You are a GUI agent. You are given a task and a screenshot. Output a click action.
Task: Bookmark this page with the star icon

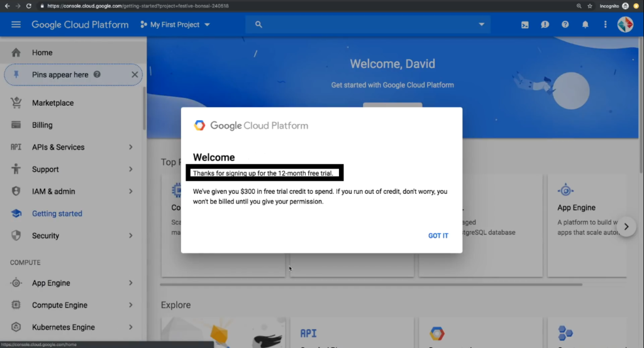point(590,6)
